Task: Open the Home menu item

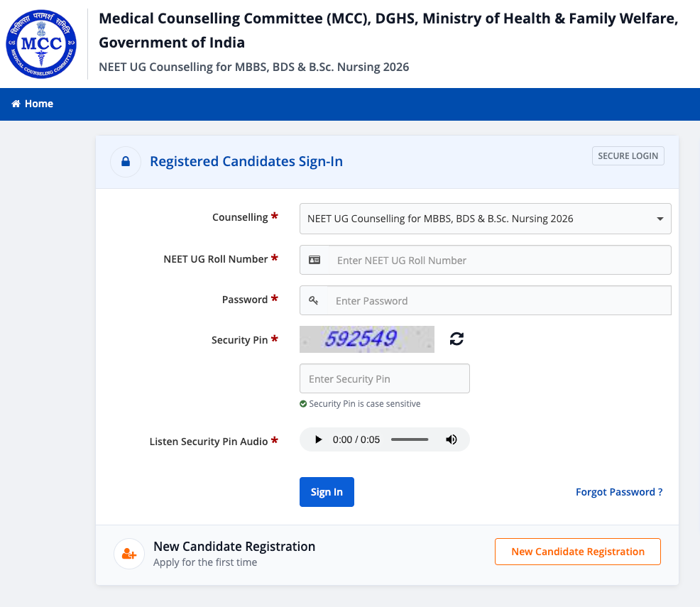Action: coord(32,104)
